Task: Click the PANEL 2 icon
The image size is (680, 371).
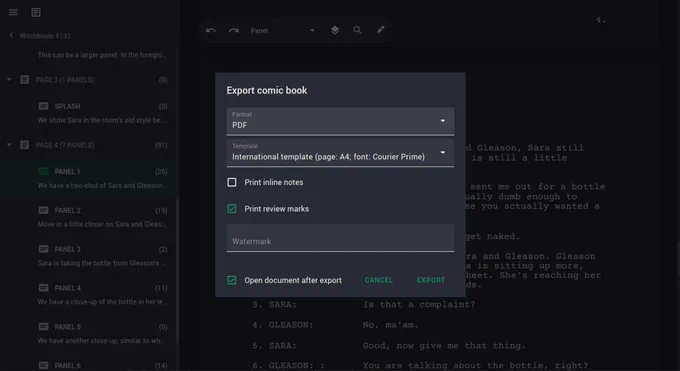Action: click(43, 210)
